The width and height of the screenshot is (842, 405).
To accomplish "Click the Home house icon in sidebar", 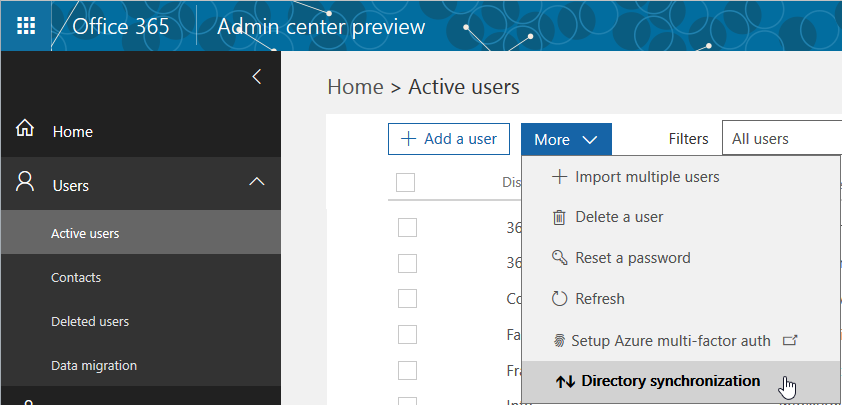I will [x=25, y=129].
